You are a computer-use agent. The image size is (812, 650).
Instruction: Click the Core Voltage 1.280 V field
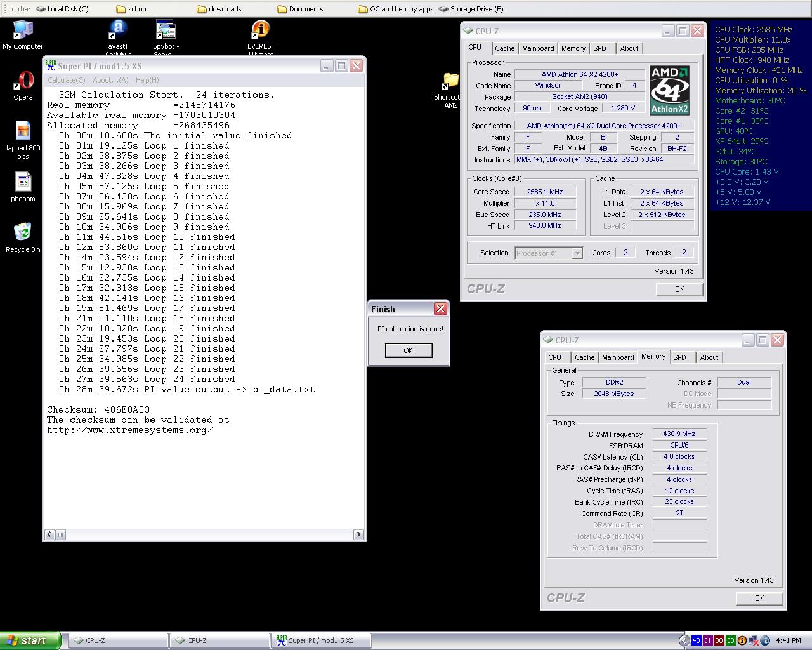click(x=623, y=109)
